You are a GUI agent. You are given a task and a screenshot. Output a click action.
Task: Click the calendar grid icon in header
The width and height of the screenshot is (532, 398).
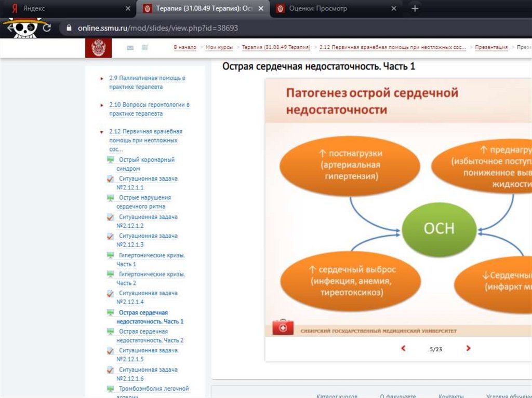[145, 48]
